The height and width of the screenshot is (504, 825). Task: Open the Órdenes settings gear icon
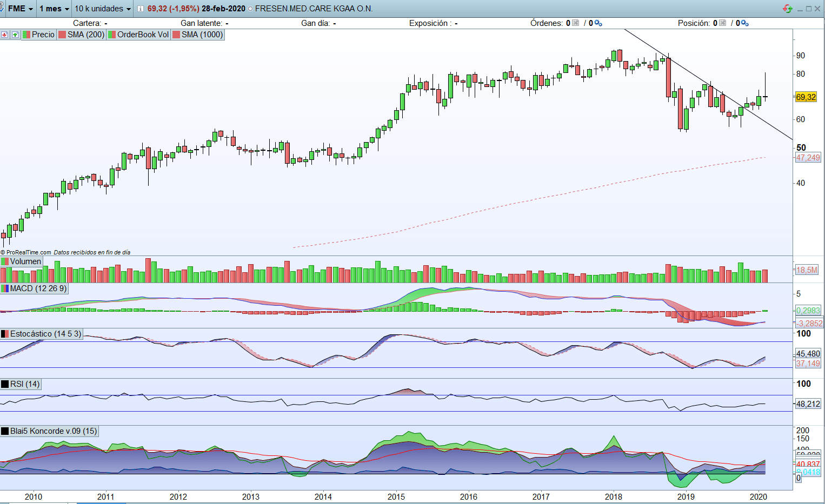(x=598, y=23)
